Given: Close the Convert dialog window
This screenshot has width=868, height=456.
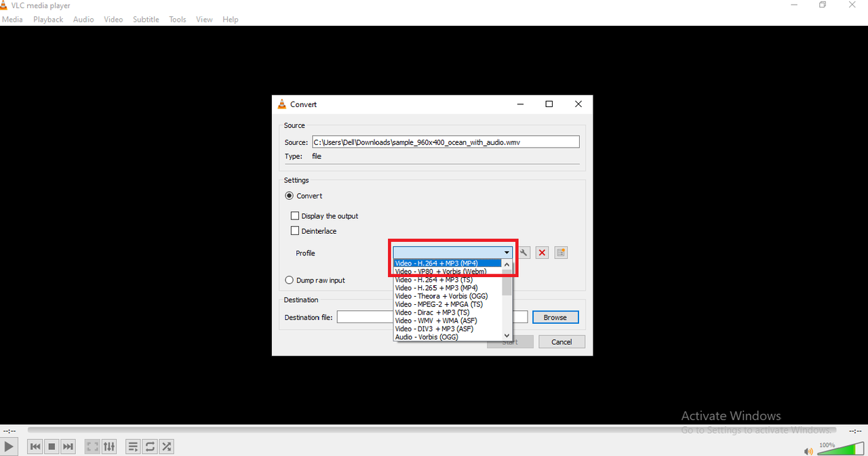Looking at the screenshot, I should 578,104.
